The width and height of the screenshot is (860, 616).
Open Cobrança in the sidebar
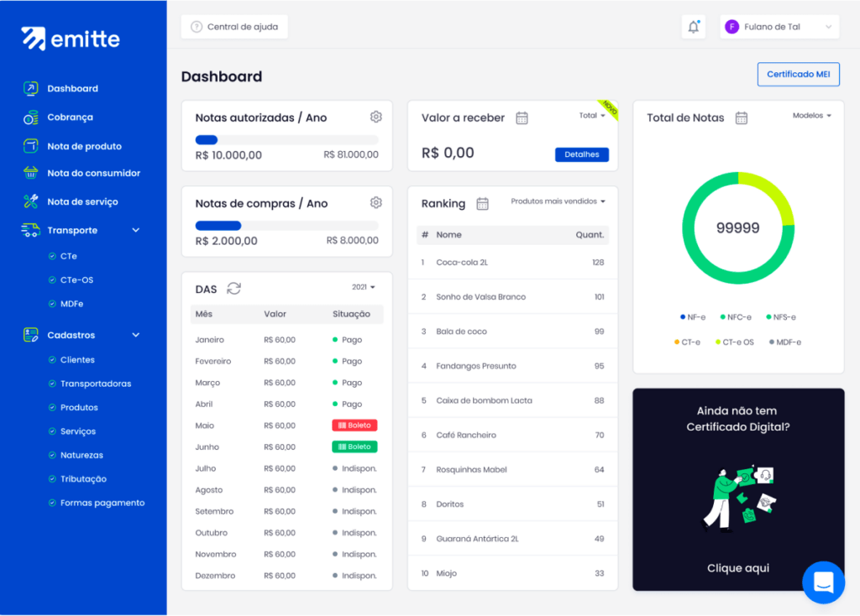coord(70,117)
